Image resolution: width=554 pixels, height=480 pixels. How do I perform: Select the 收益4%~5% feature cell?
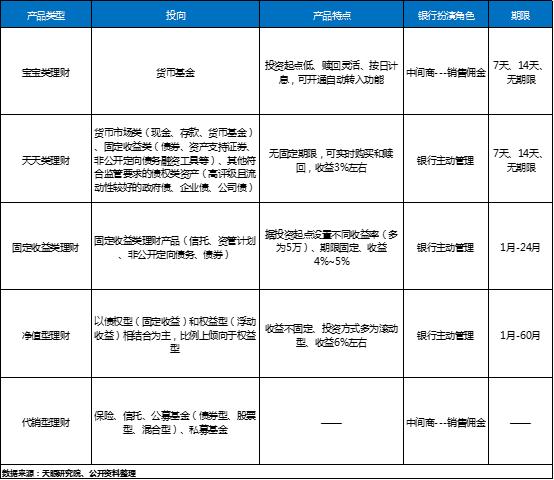point(331,246)
